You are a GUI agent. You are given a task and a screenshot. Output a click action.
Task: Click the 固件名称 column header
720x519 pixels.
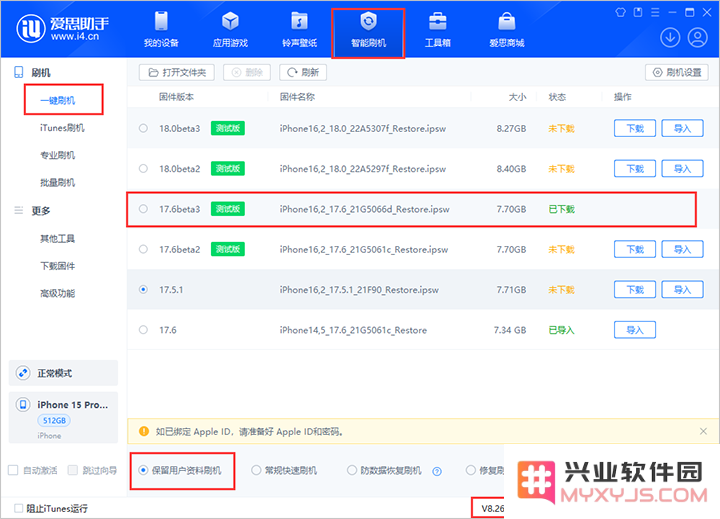[298, 97]
